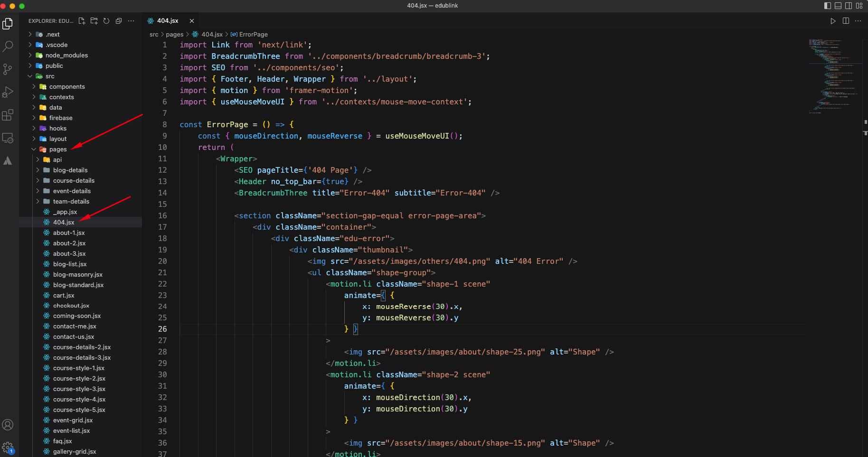Open Source Control view
Screen dimensions: 868x457
tap(8, 69)
